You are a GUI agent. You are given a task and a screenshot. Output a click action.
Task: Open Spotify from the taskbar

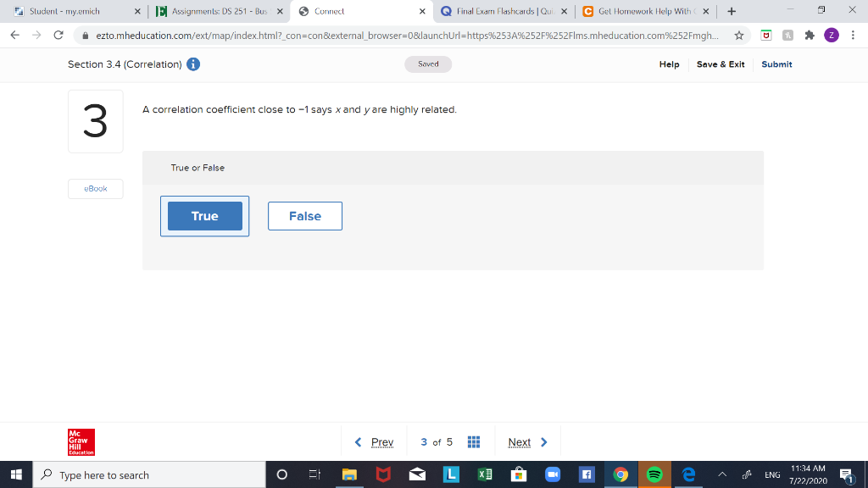click(654, 474)
